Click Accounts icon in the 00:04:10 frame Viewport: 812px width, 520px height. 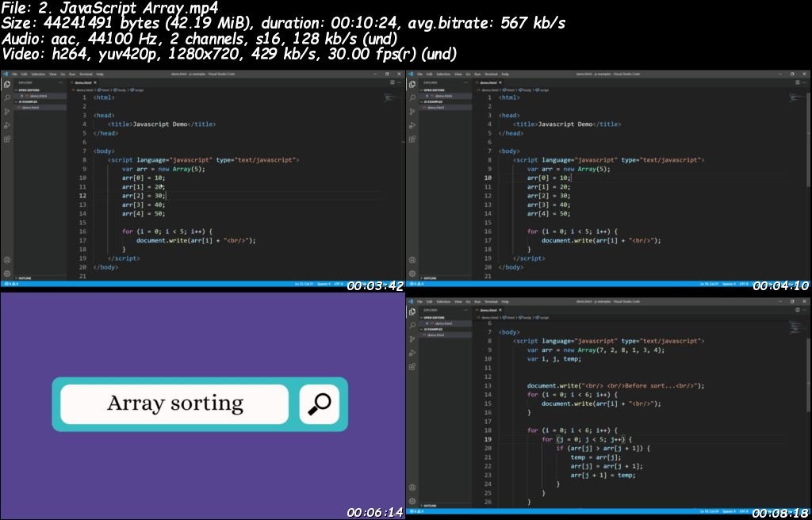[412, 260]
